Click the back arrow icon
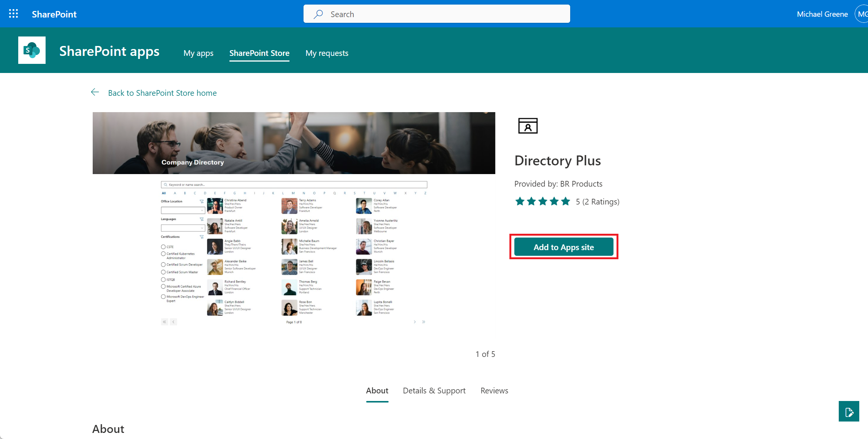868x439 pixels. [x=95, y=92]
